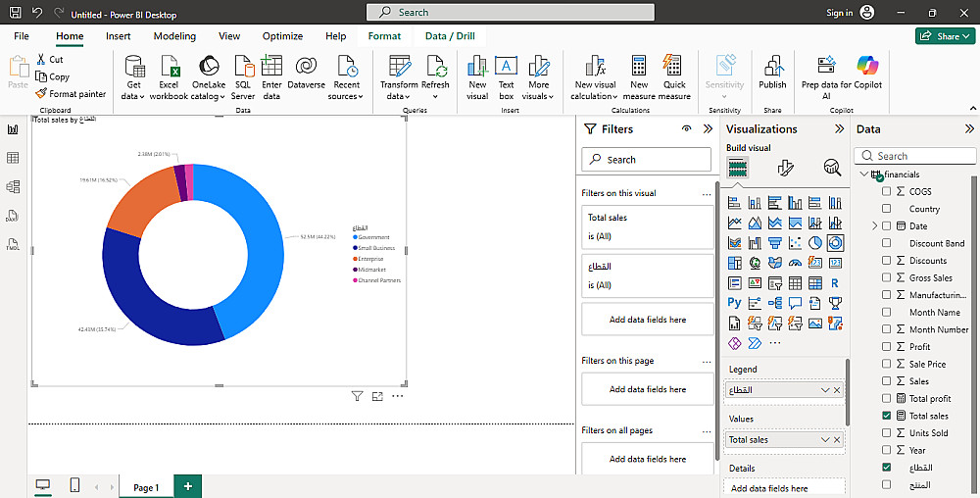
Task: Check the Profit field checkbox
Action: (x=887, y=347)
